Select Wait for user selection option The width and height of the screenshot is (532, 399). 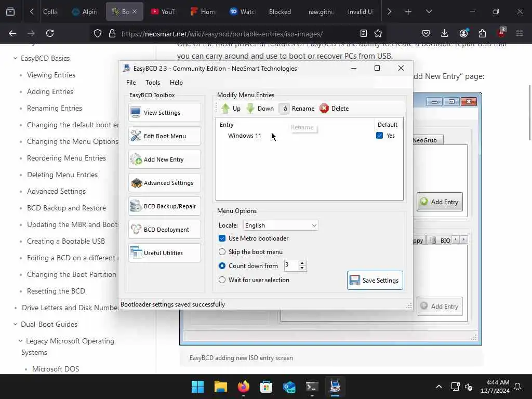(x=222, y=280)
